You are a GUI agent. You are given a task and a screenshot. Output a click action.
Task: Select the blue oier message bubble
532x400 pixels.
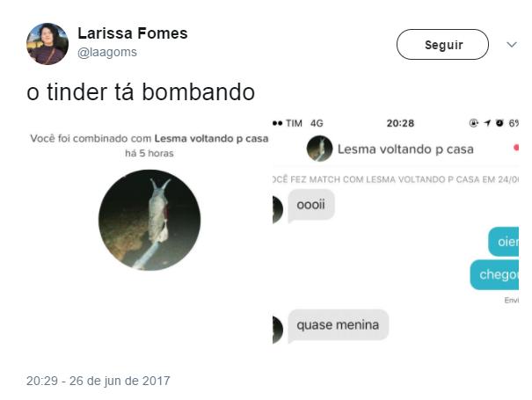pos(504,242)
